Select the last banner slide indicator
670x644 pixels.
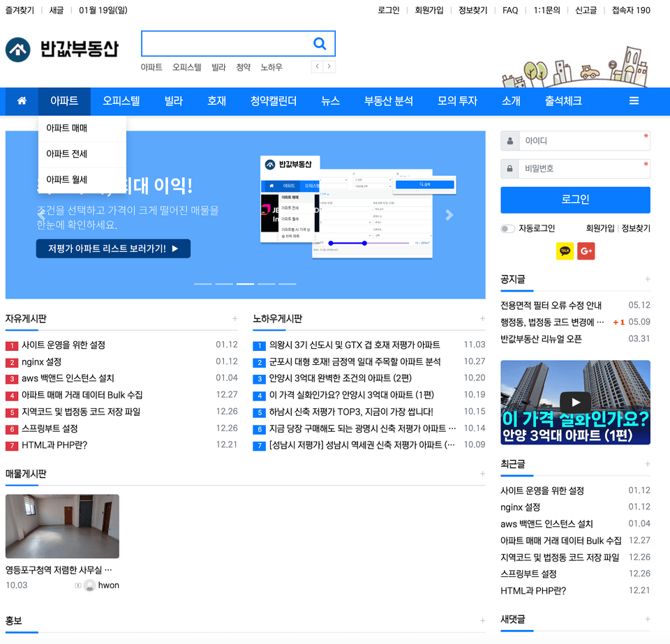coord(288,284)
